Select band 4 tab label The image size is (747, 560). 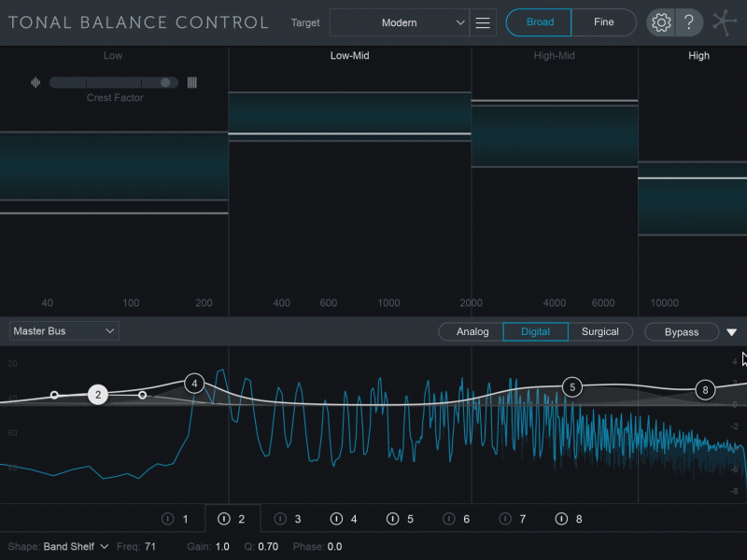[354, 519]
